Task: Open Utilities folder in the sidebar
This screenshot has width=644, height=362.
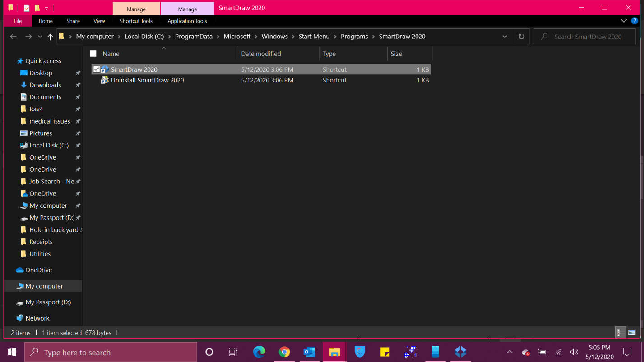Action: click(x=40, y=254)
